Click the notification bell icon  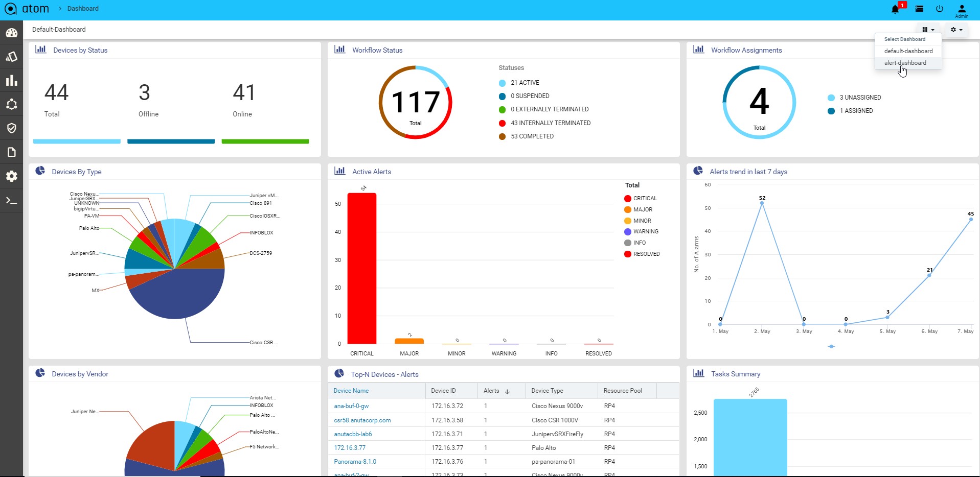[895, 9]
